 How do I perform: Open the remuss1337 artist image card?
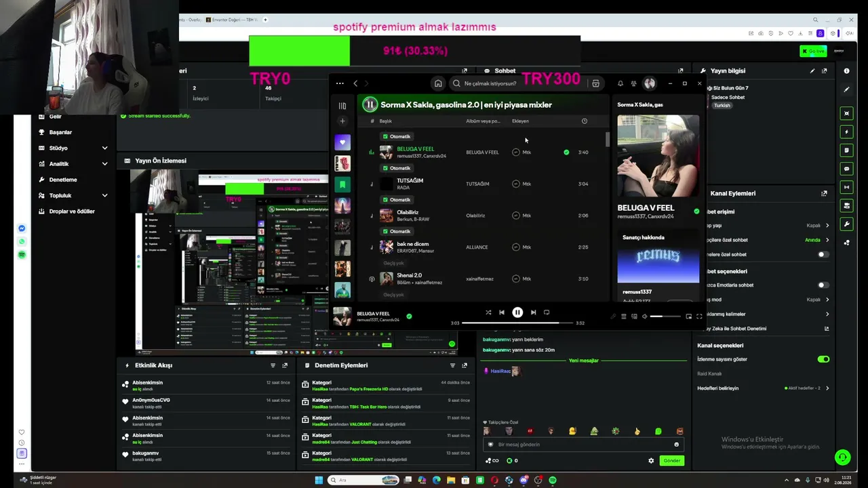pyautogui.click(x=658, y=258)
